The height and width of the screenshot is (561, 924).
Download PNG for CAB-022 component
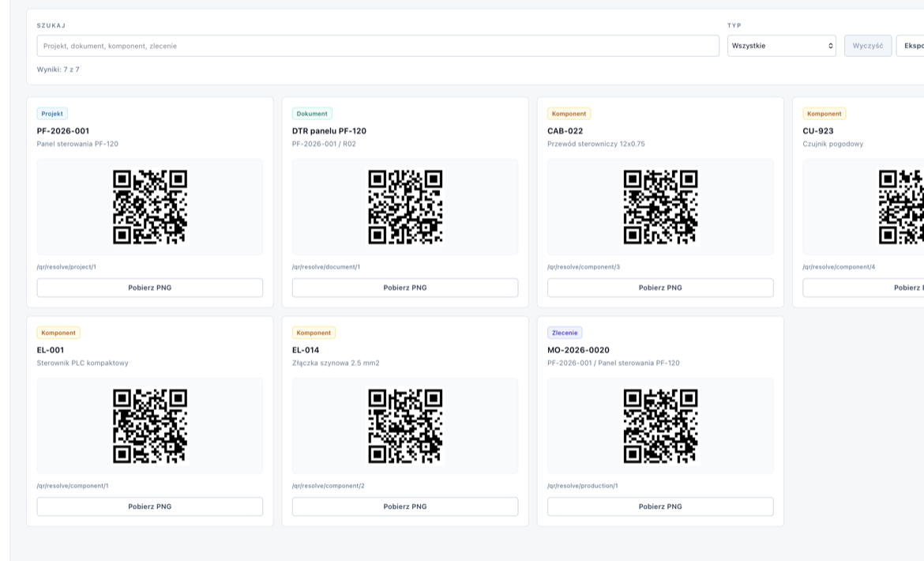coord(660,288)
